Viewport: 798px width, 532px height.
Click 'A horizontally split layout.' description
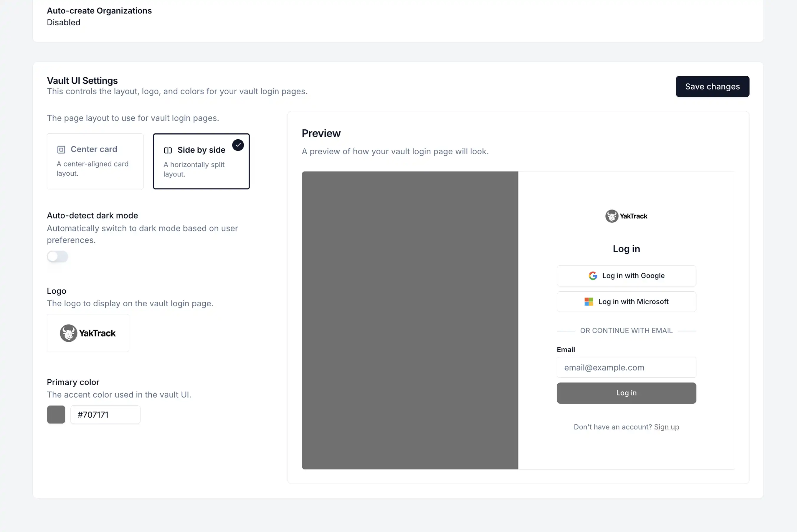[194, 169]
